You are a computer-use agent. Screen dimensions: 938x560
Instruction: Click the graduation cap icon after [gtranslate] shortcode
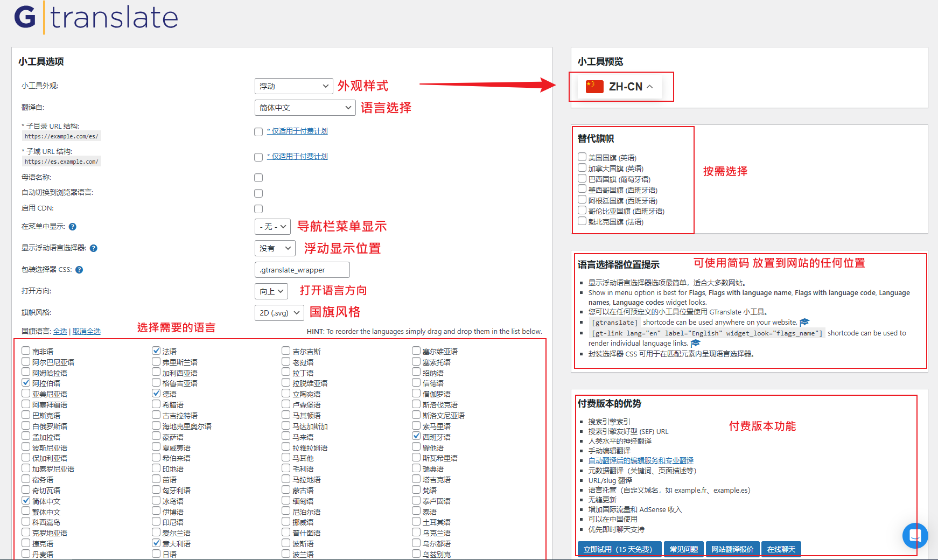point(804,323)
